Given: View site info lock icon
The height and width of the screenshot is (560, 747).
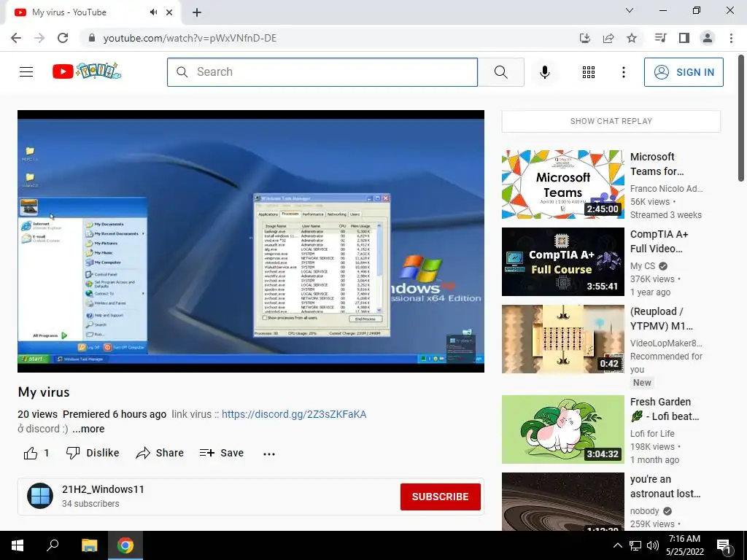Looking at the screenshot, I should [92, 38].
